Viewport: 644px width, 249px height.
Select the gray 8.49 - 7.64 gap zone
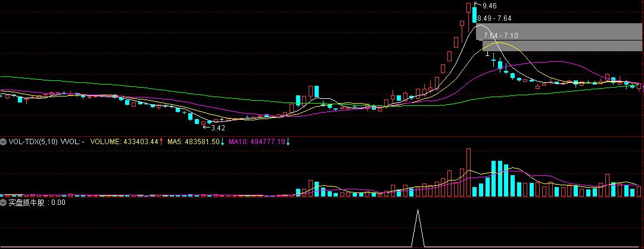(x=560, y=32)
